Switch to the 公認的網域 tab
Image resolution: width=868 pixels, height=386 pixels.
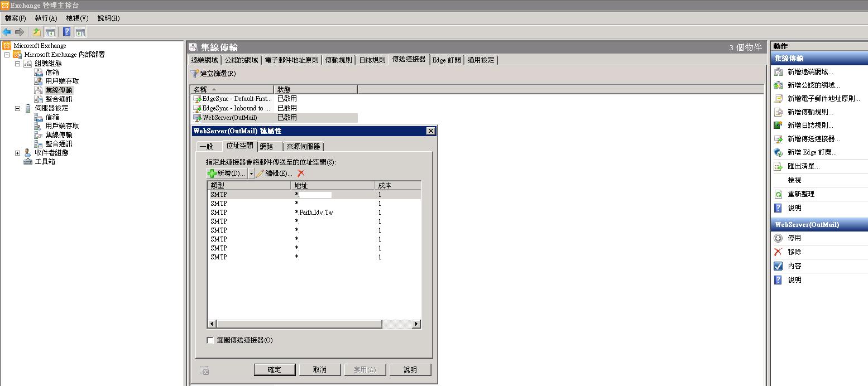tap(241, 60)
